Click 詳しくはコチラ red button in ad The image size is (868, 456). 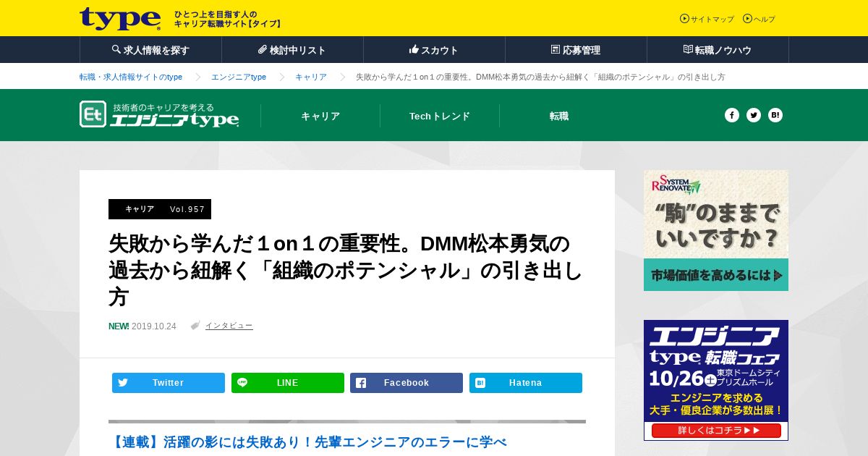716,431
